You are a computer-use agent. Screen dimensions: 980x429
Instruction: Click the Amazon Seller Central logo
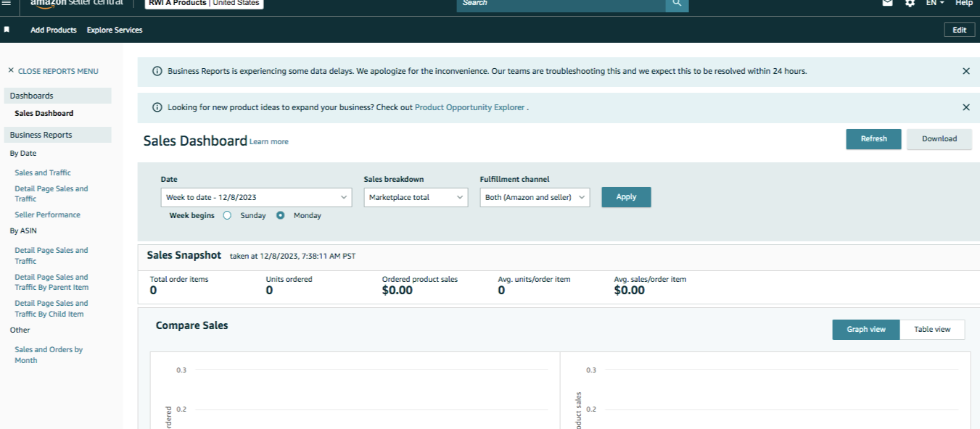point(77,3)
